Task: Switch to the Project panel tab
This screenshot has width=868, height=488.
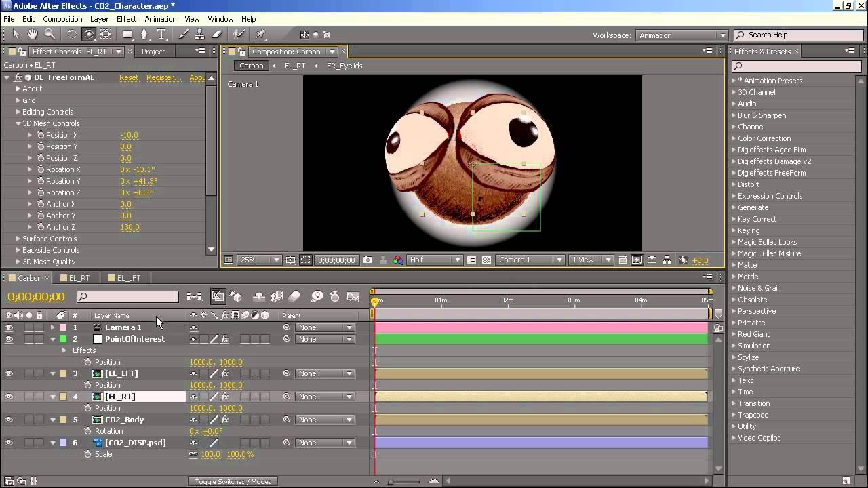Action: point(153,52)
